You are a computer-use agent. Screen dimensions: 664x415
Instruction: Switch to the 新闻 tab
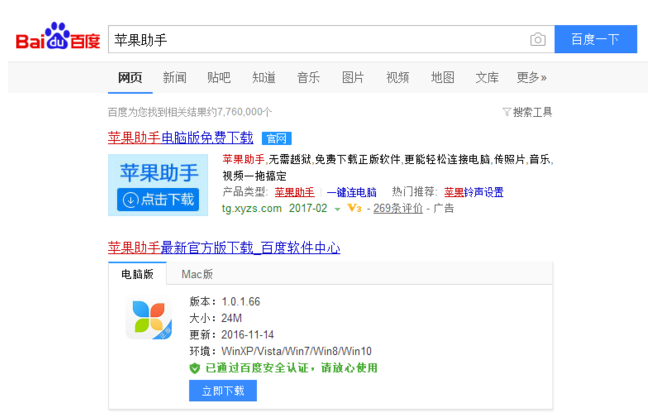174,77
